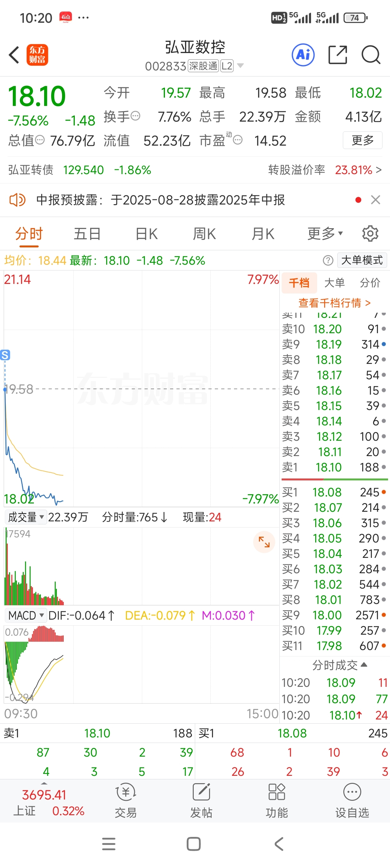Viewport: 390px width, 868px height.
Task: Open the MACD indicator dropdown
Action: click(26, 615)
